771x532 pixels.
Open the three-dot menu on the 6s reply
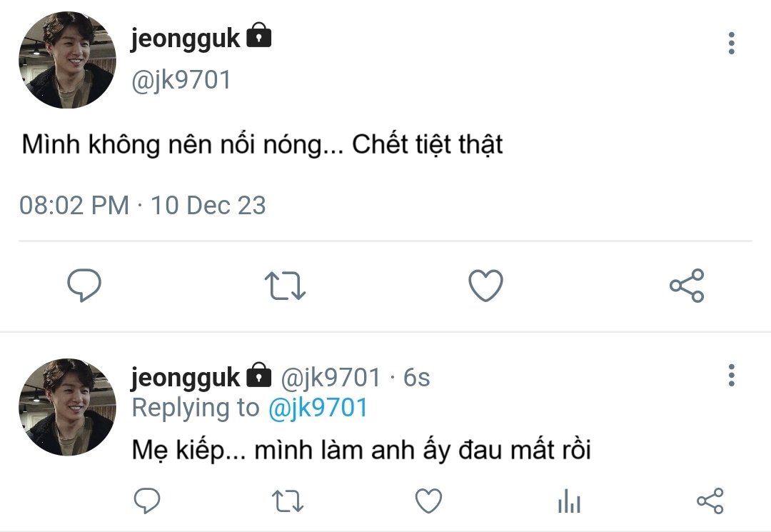731,375
